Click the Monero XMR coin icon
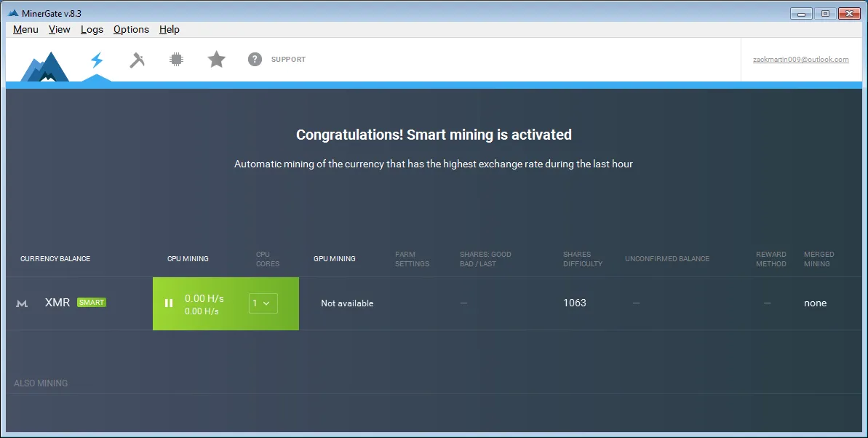The width and height of the screenshot is (868, 438). click(22, 303)
